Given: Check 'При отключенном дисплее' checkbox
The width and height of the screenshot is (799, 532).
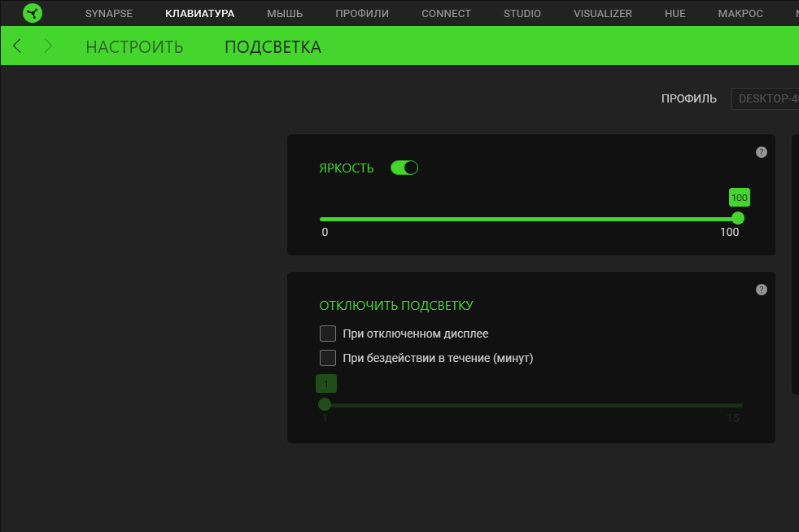Looking at the screenshot, I should pyautogui.click(x=328, y=334).
